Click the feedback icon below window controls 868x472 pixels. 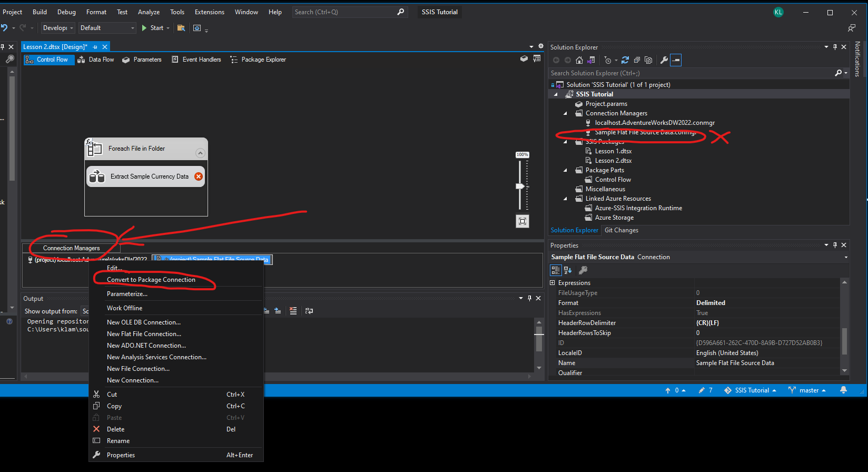tap(852, 28)
